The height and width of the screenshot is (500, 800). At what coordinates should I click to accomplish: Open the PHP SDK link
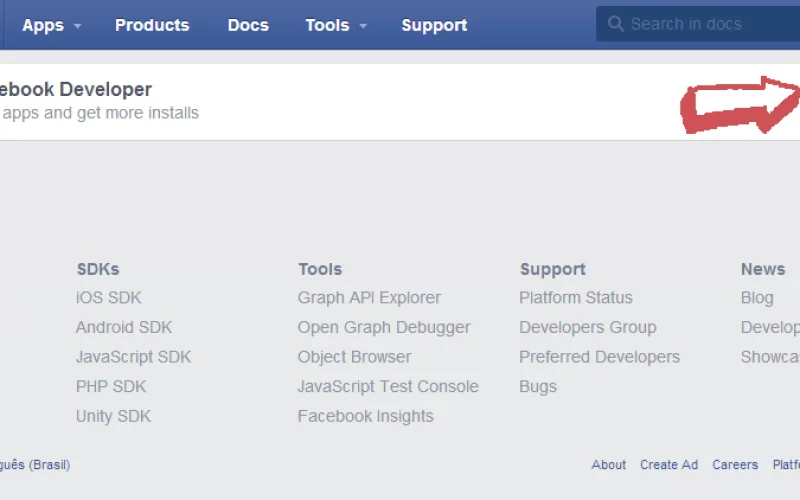(x=111, y=386)
